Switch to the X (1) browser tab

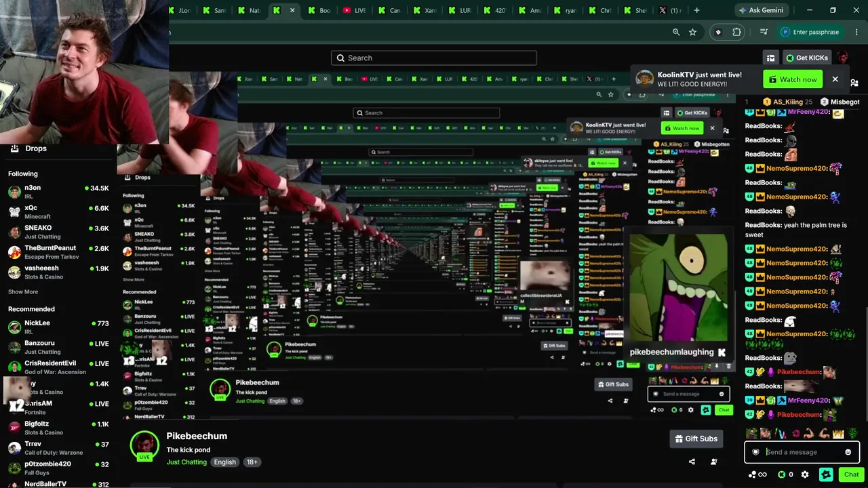(x=670, y=10)
